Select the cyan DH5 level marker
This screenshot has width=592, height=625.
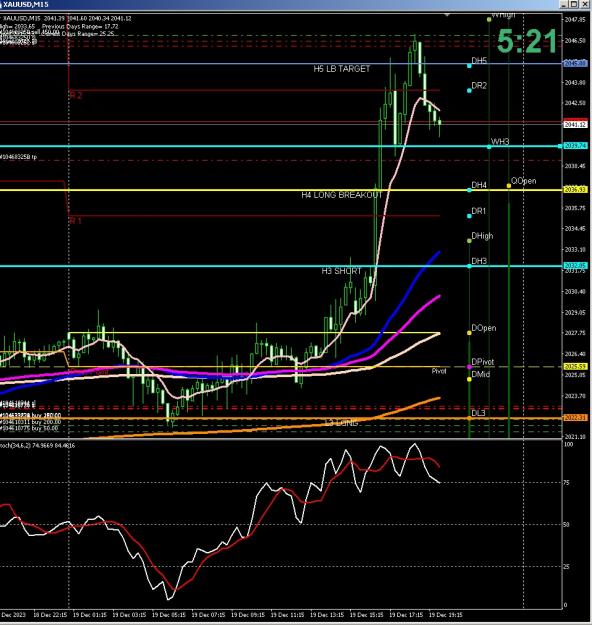pos(469,65)
